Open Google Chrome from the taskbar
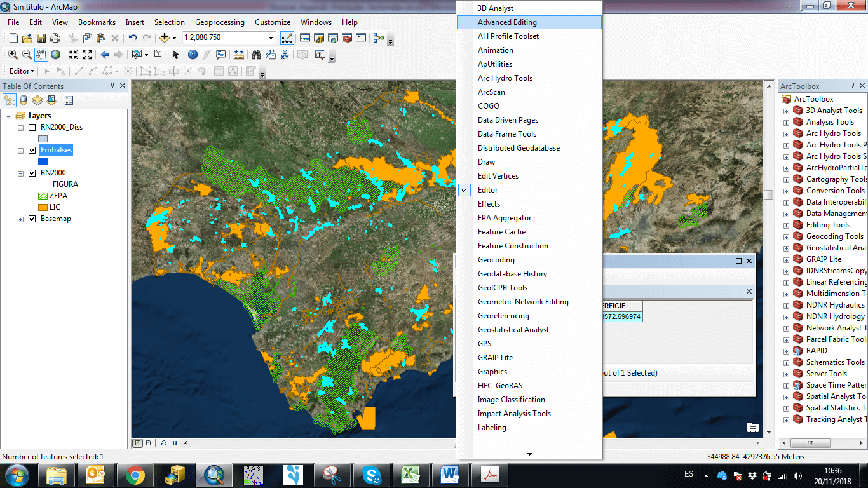 (135, 475)
